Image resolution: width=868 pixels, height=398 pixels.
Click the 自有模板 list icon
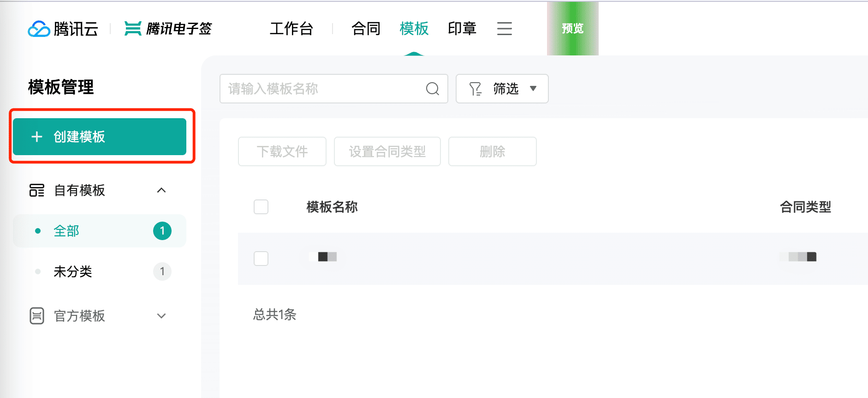[x=37, y=190]
